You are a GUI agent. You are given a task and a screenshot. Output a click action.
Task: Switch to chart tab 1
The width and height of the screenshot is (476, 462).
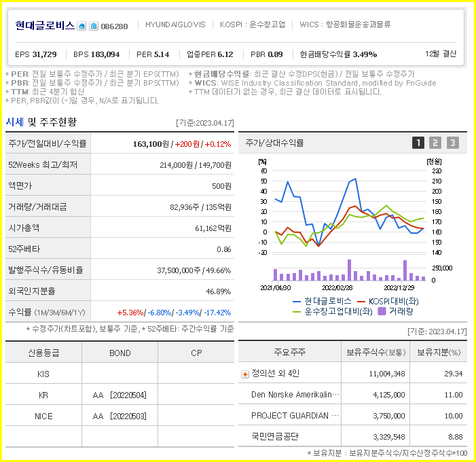pyautogui.click(x=418, y=143)
